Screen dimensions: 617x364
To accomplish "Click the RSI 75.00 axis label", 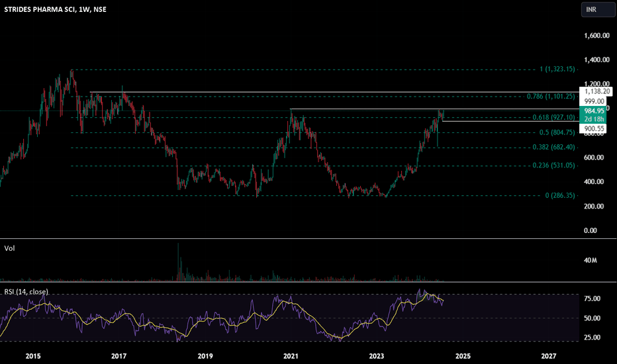I will (593, 298).
